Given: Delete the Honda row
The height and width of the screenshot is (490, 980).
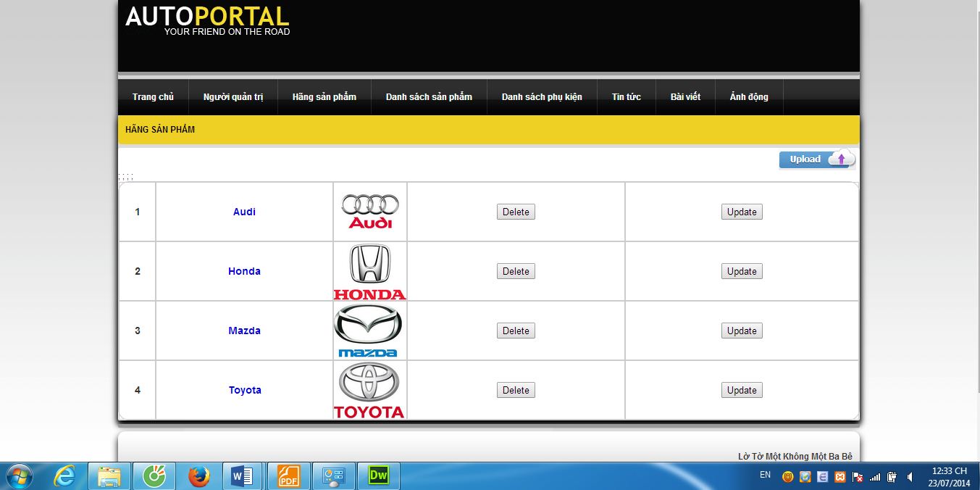Looking at the screenshot, I should [x=516, y=271].
